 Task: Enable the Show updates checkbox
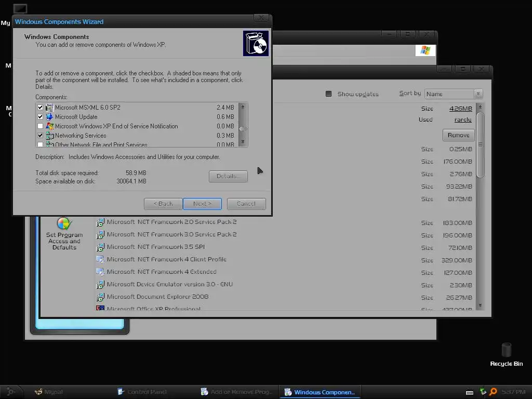(x=328, y=94)
